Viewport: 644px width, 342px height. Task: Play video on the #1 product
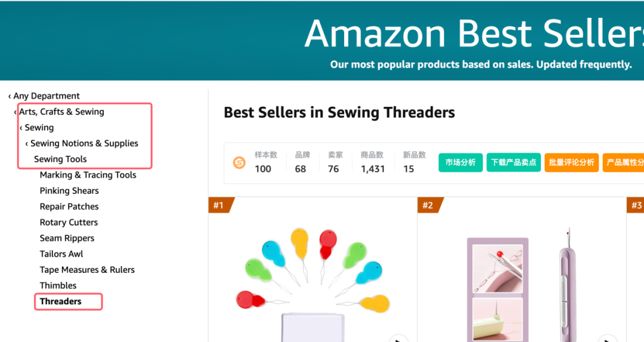click(x=398, y=339)
